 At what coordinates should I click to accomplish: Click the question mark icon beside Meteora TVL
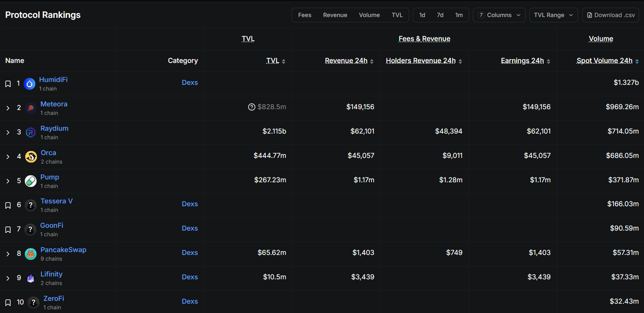coord(252,107)
